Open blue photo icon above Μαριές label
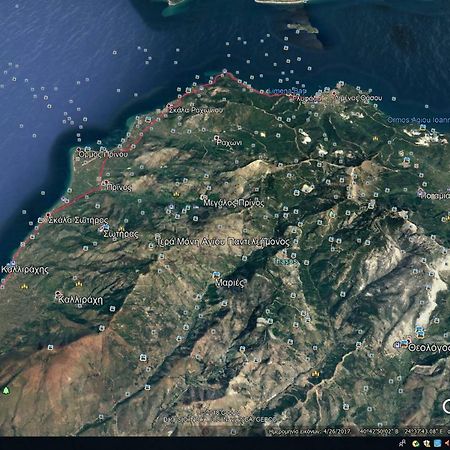This screenshot has width=450, height=450. click(x=216, y=275)
